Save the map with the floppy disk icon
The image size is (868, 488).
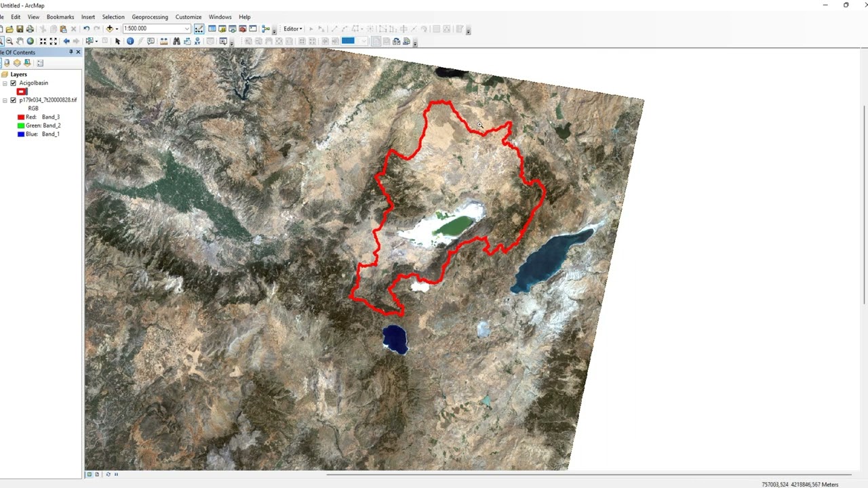coord(20,28)
